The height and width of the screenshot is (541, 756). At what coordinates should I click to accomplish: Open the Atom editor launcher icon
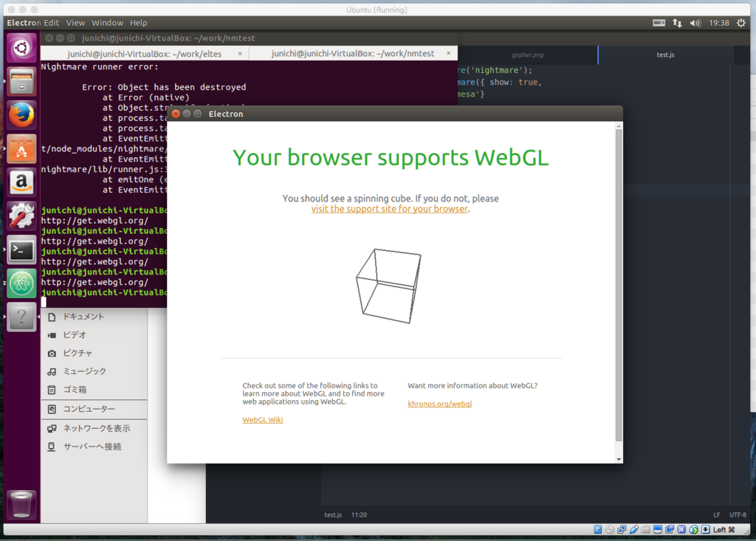click(21, 283)
